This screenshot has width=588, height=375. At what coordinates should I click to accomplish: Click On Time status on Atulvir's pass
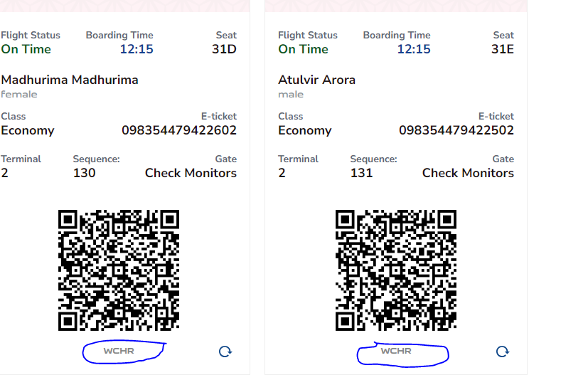tap(303, 49)
